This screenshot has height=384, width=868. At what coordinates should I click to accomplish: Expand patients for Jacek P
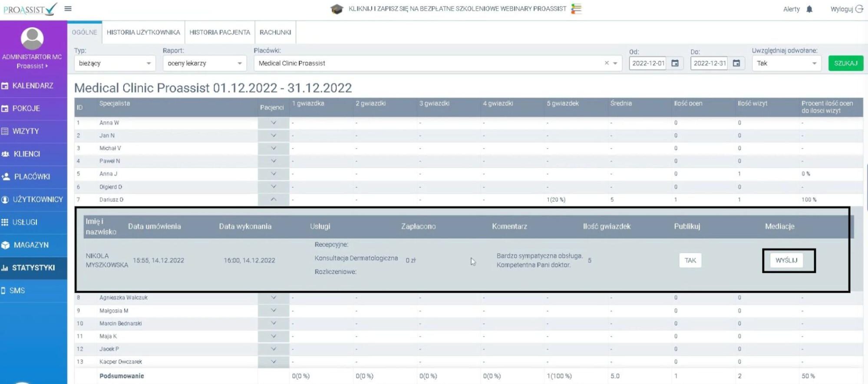pyautogui.click(x=274, y=349)
